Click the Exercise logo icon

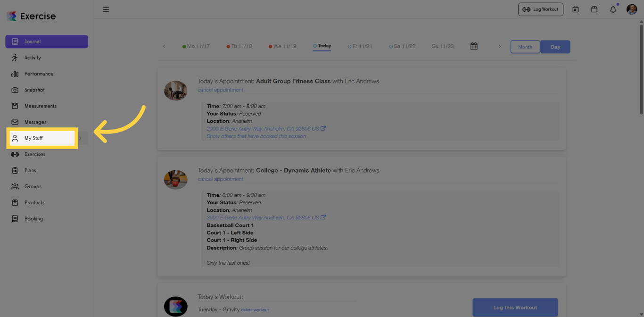12,16
